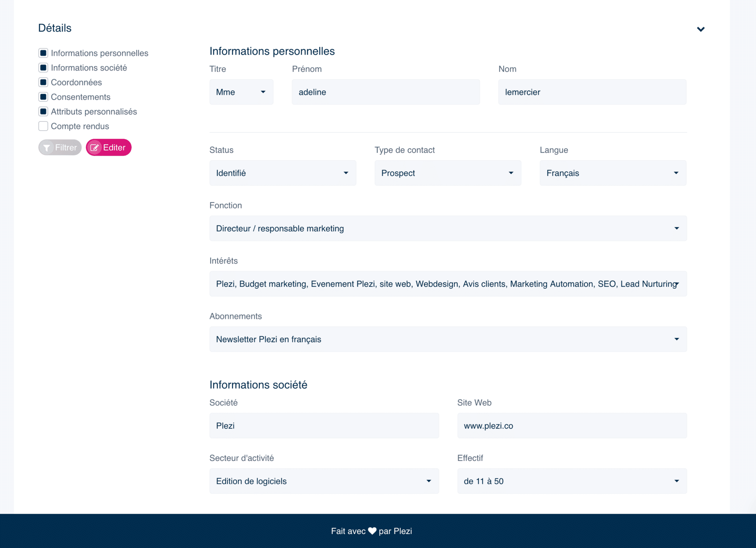Collapse the Détails section chevron
The width and height of the screenshot is (756, 548).
[x=701, y=29]
